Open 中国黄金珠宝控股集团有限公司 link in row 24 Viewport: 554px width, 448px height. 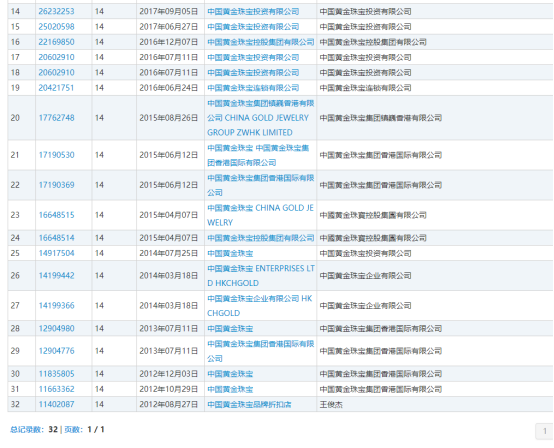(260, 238)
